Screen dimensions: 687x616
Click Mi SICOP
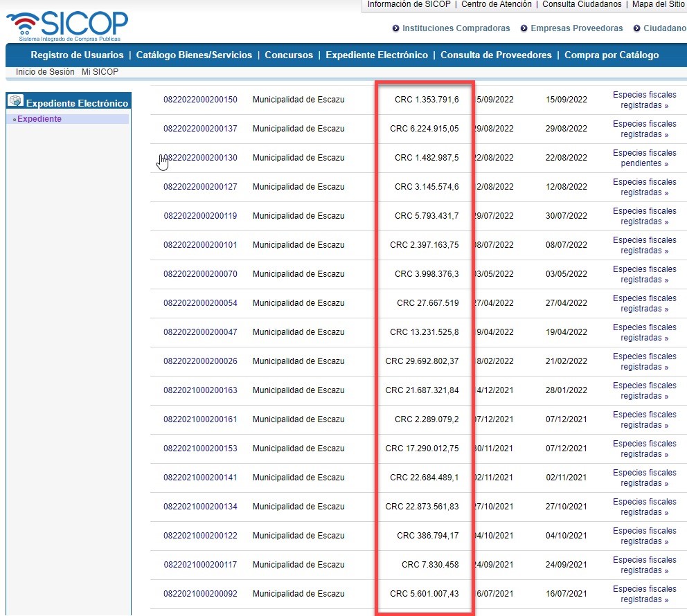pyautogui.click(x=100, y=72)
